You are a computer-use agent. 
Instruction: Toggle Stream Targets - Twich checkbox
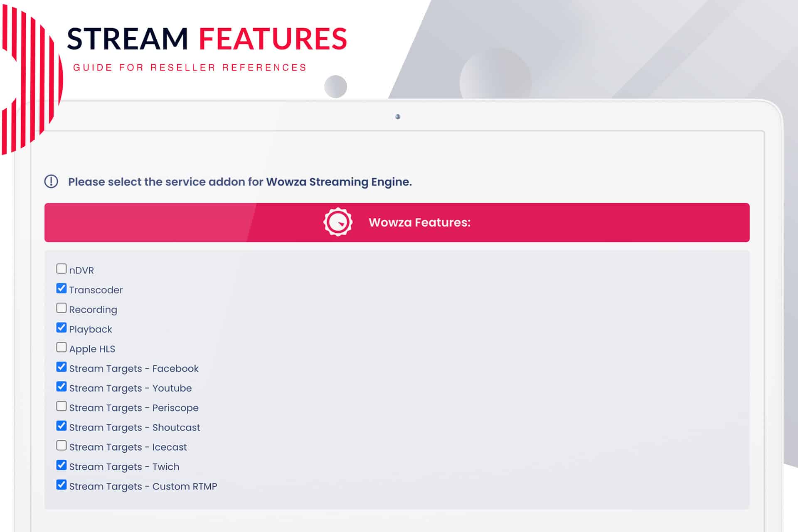click(62, 465)
